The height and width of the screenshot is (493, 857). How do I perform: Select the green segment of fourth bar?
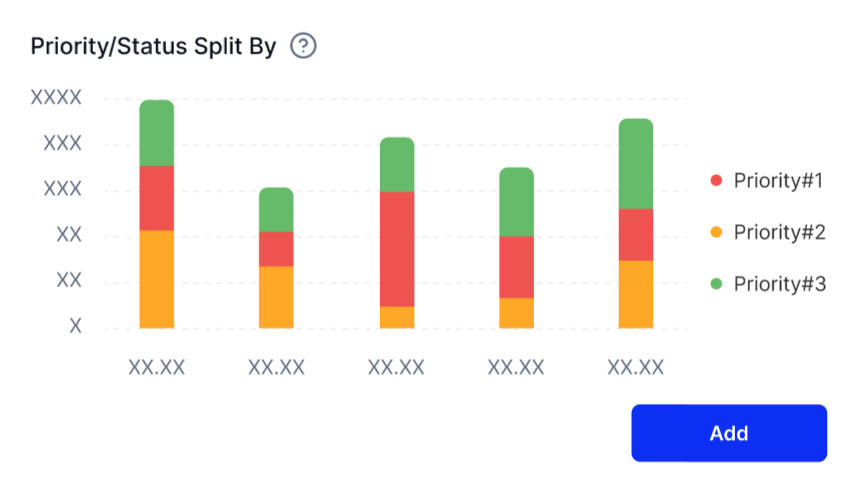516,202
